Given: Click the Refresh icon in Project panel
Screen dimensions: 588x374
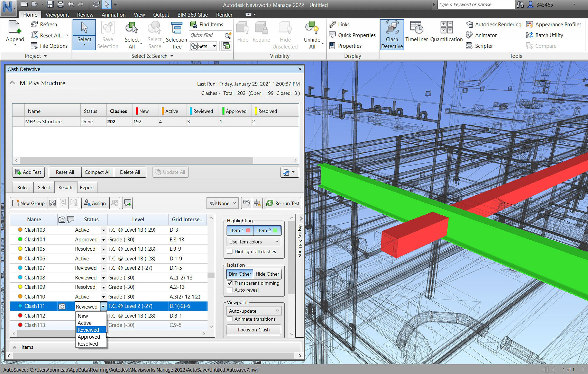Looking at the screenshot, I should pyautogui.click(x=34, y=24).
